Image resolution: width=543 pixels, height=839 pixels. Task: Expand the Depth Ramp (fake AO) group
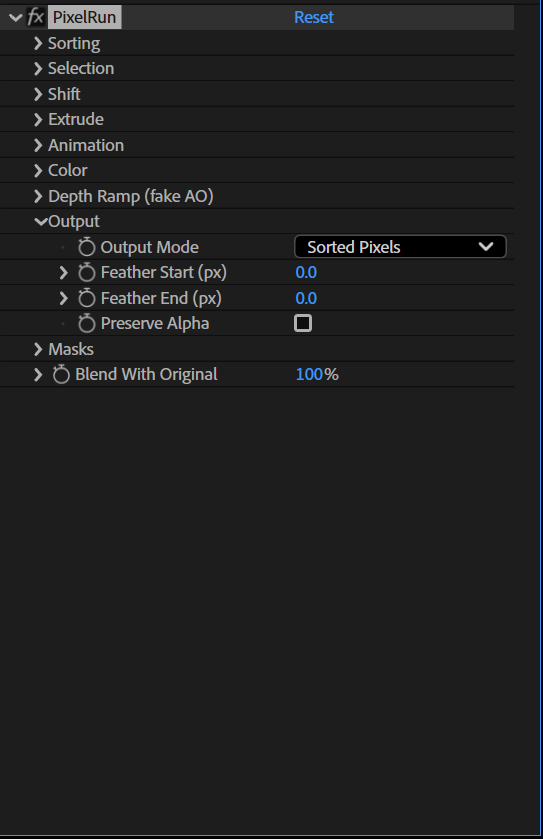coord(38,196)
